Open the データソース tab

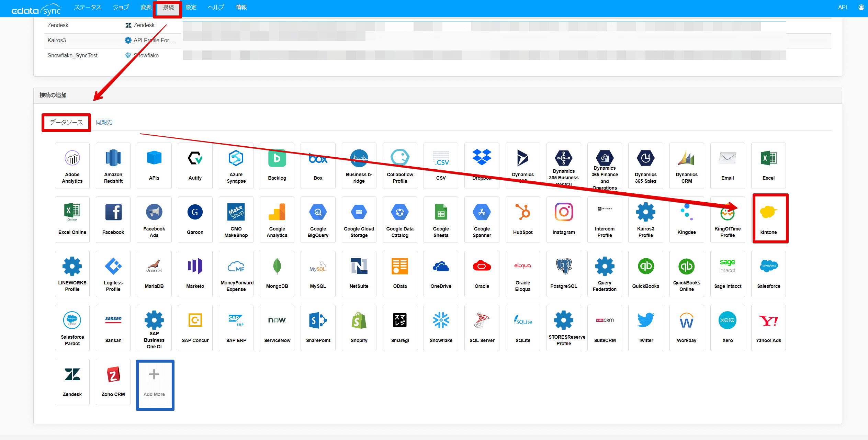point(66,122)
